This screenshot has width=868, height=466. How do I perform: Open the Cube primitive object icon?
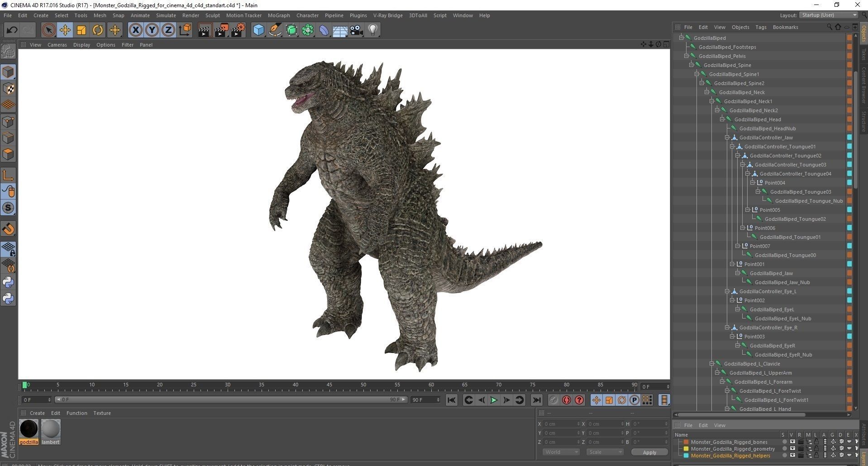pos(258,30)
